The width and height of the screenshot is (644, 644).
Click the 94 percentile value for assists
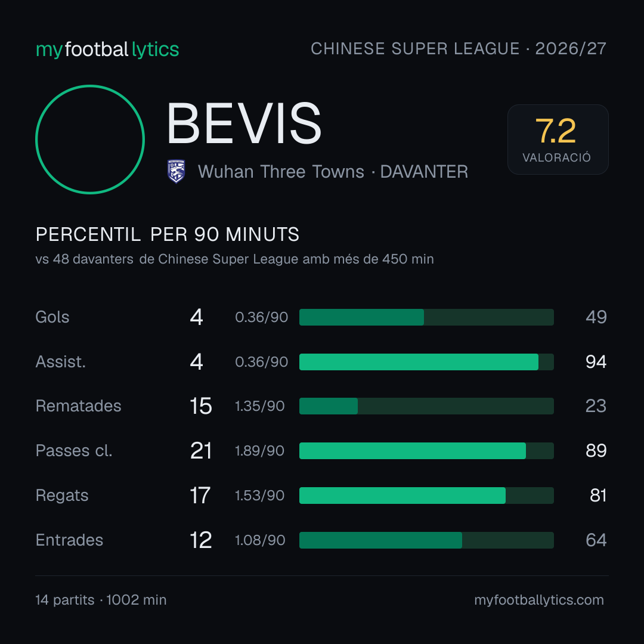click(x=596, y=362)
